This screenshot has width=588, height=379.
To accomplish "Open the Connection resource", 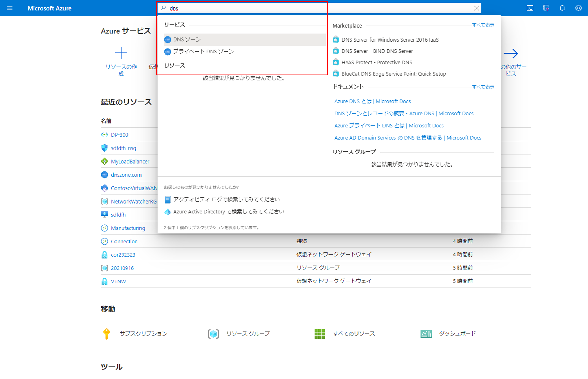I will pyautogui.click(x=124, y=241).
